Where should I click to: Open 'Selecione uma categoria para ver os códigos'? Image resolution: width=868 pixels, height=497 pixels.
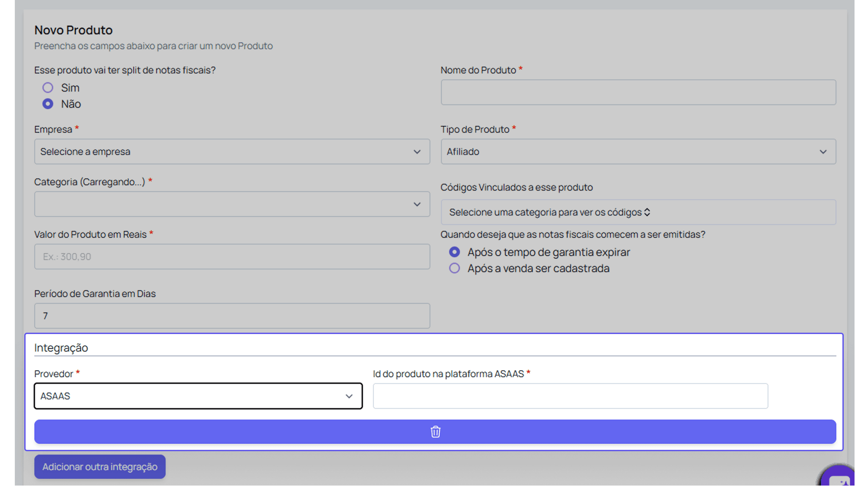click(x=546, y=212)
